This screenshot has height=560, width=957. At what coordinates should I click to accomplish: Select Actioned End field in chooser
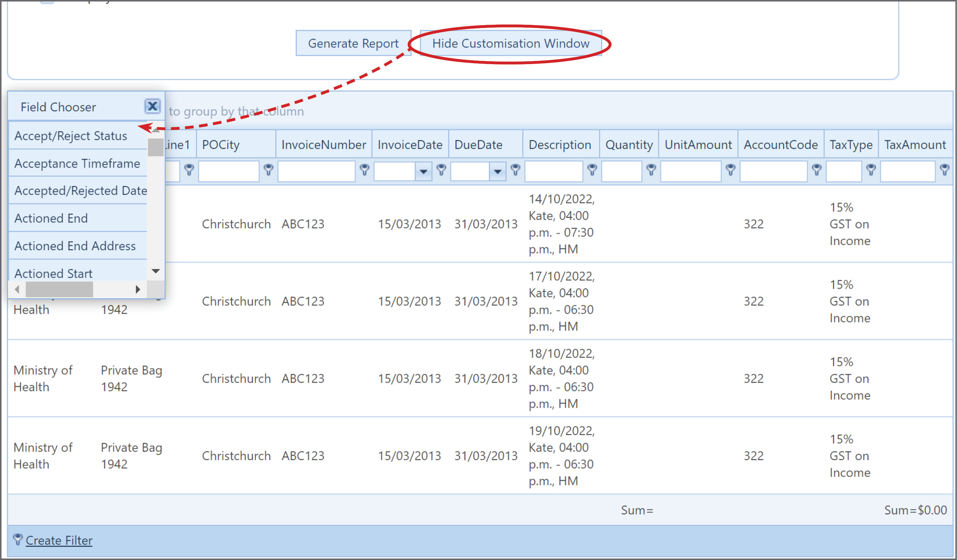point(78,218)
